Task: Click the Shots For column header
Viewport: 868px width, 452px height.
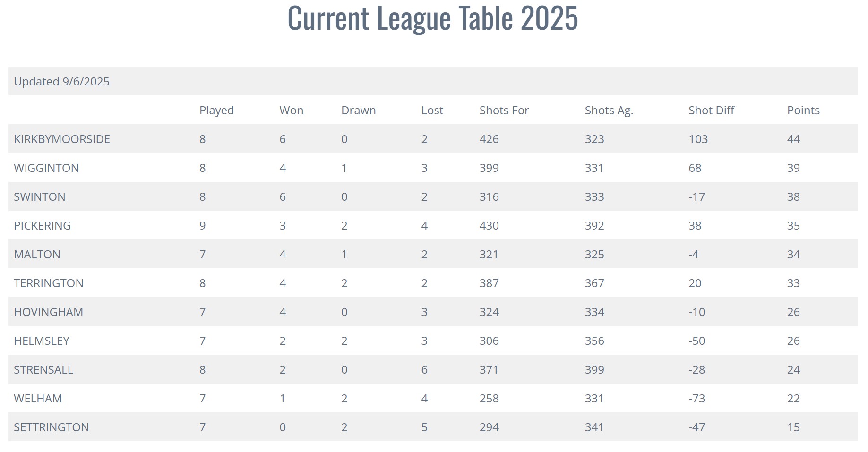Action: [x=504, y=111]
